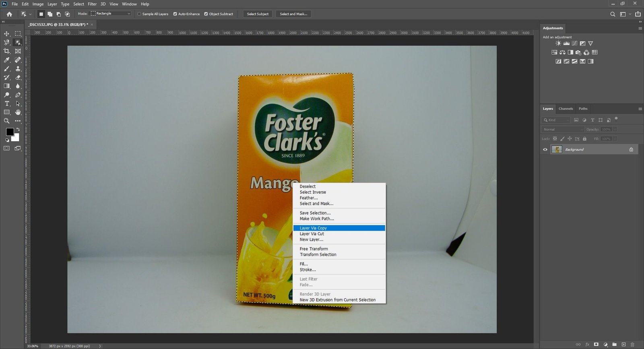The image size is (644, 349).
Task: Select the Spot Healing Brush tool
Action: point(18,60)
